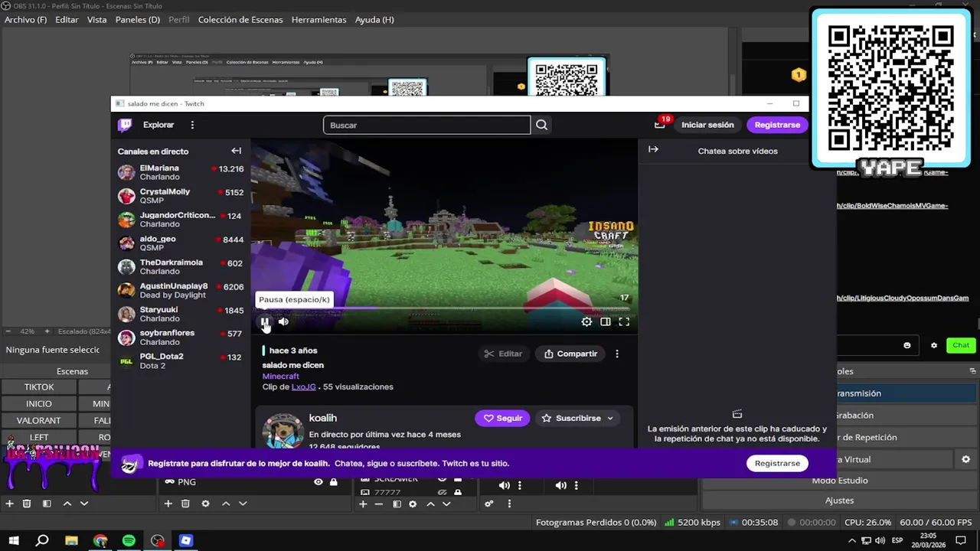Screen dimensions: 980x551
Task: Collapse the Canales en directo sidebar
Action: click(x=236, y=151)
